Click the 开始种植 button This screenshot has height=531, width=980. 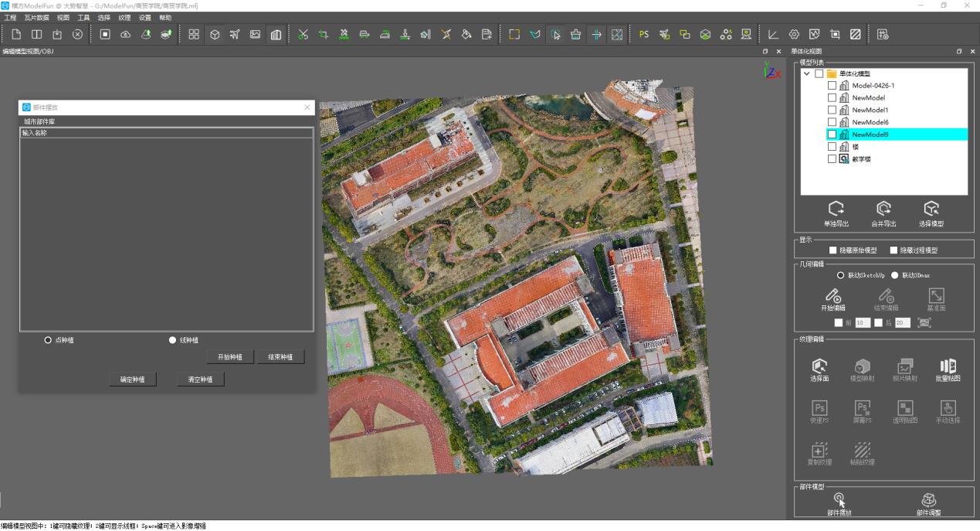(x=230, y=357)
